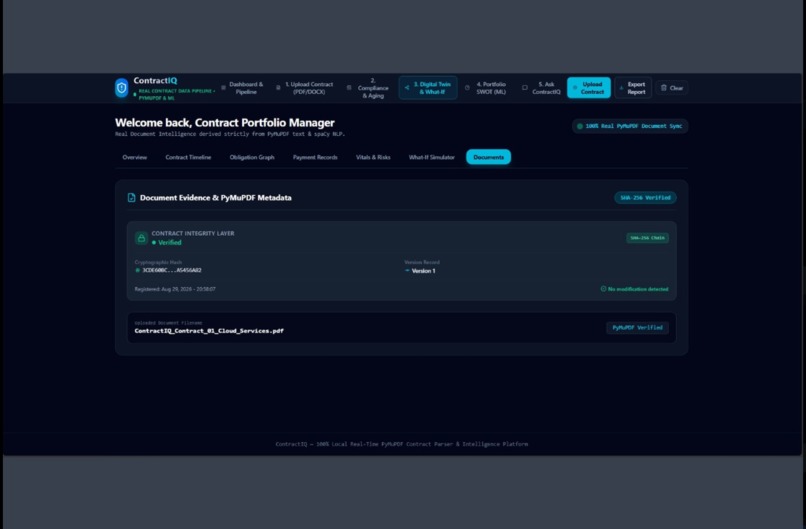
Task: Go to 1. Upload Contract (PDF/DOCX)
Action: (305, 88)
